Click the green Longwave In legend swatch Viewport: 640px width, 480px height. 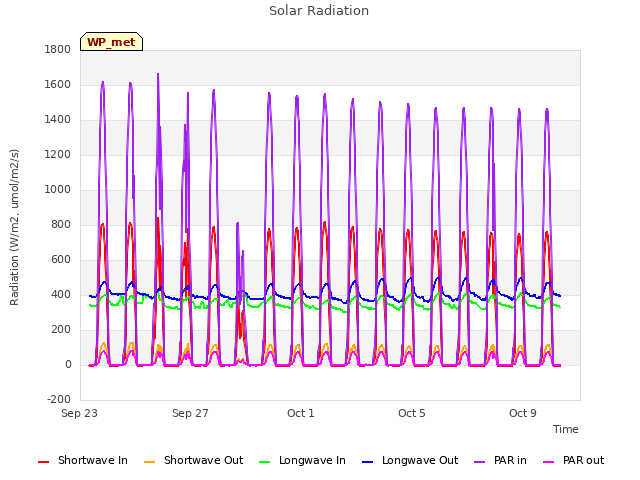click(265, 462)
